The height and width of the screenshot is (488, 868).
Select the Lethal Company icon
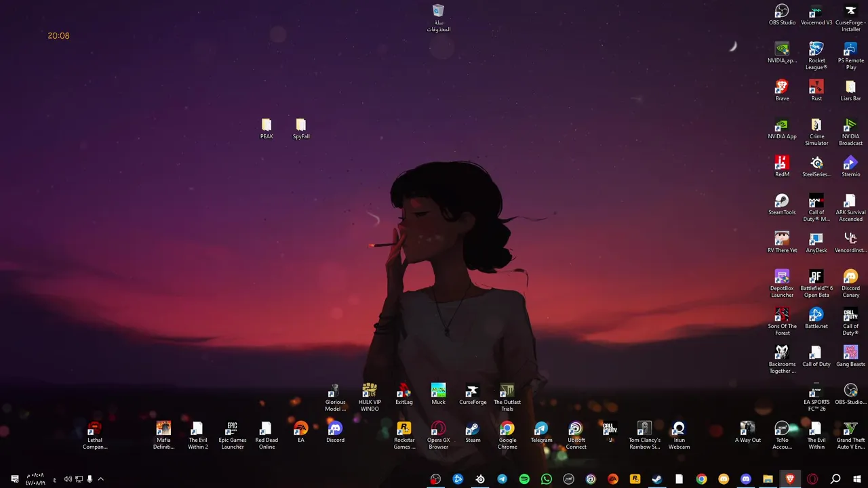(x=95, y=436)
